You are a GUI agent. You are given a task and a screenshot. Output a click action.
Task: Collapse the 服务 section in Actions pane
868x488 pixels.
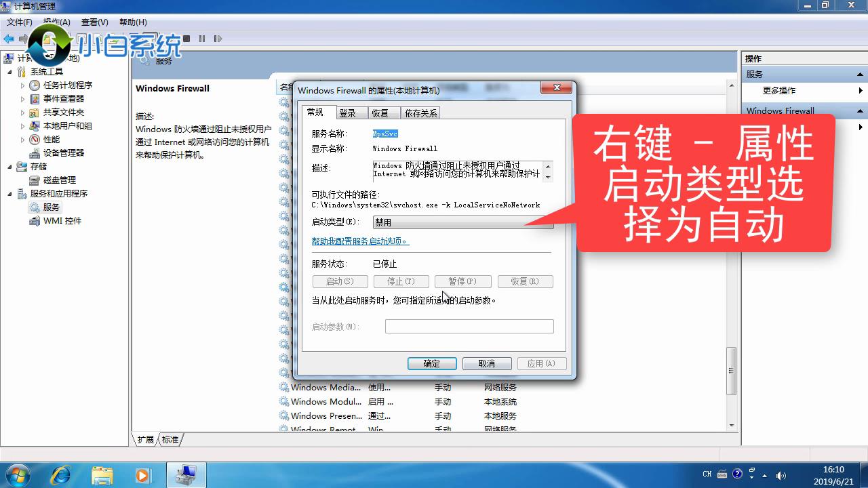click(x=861, y=75)
